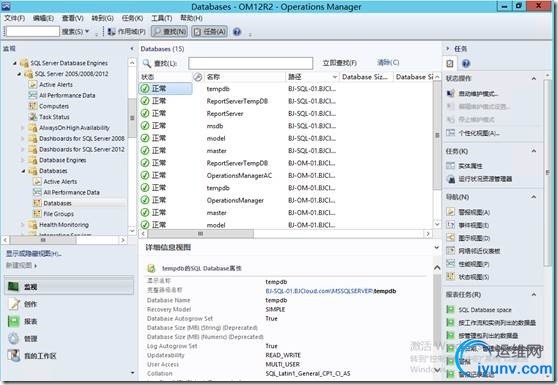Viewport: 558px width, 385px height.
Task: Select 监视 in the navigation buttons
Action: (x=69, y=286)
